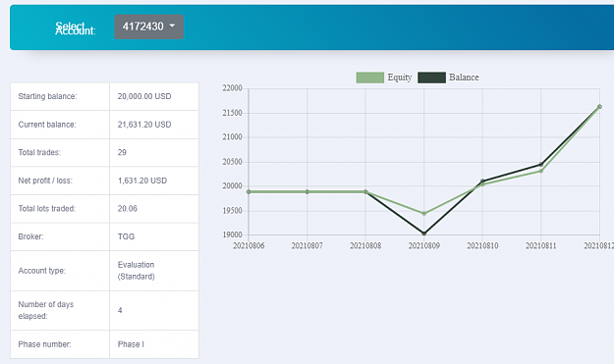
Task: Click the equity data point at 20210809
Action: [x=424, y=214]
